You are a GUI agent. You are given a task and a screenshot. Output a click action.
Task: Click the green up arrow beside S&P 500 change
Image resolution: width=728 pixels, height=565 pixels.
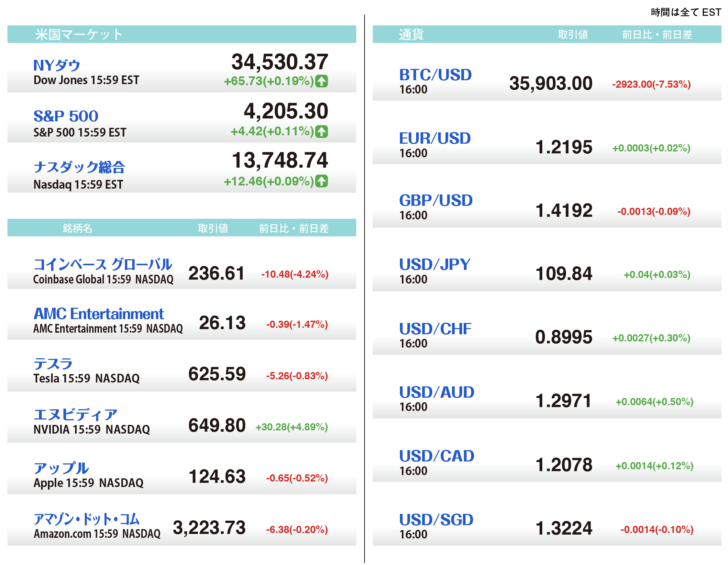[x=321, y=131]
